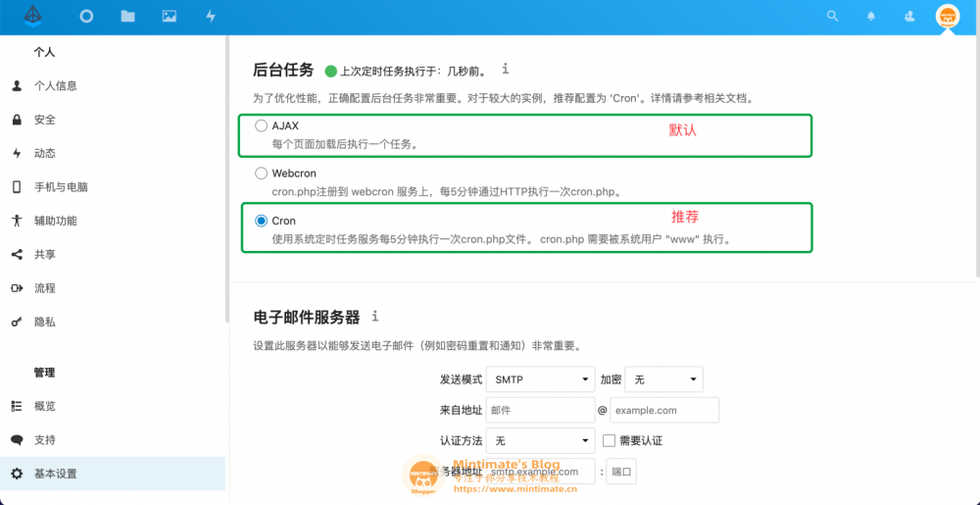Click the info icon beside 电子邮件服务器
Image resolution: width=980 pixels, height=505 pixels.
point(374,317)
